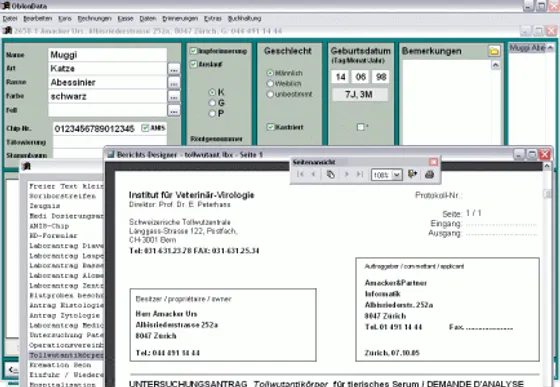Toggle the second checkbox under Impferinnerung

pos(194,64)
